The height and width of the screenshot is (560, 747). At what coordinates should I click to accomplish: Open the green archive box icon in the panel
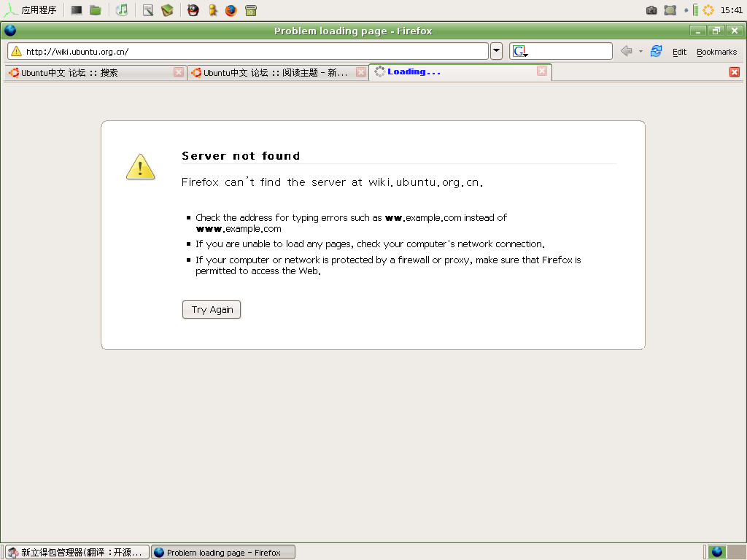click(251, 10)
